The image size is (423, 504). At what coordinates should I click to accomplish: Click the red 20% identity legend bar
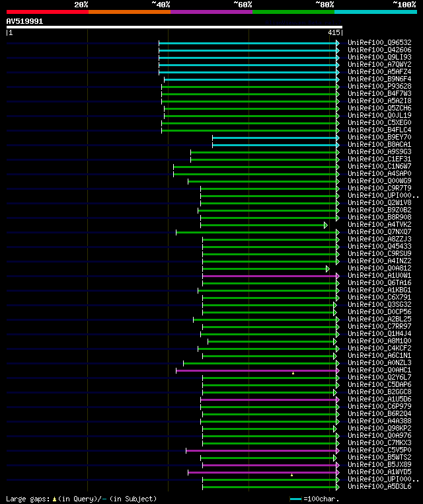pos(48,12)
